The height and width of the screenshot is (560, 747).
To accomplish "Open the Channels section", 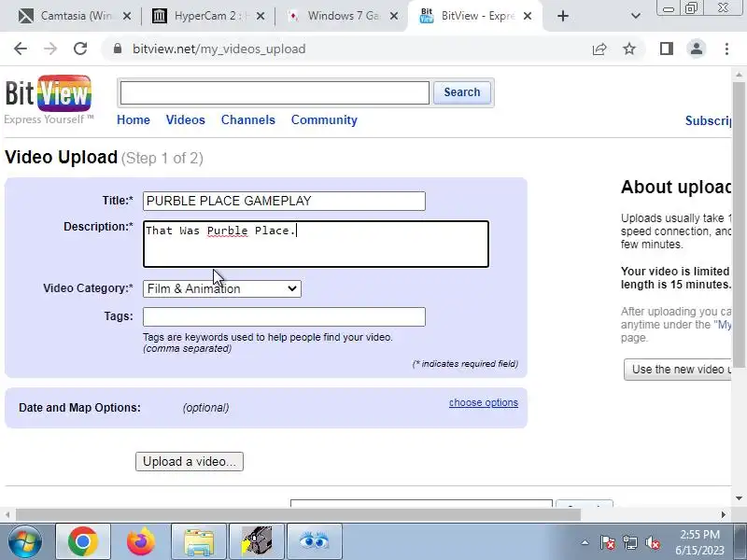I will [x=248, y=120].
